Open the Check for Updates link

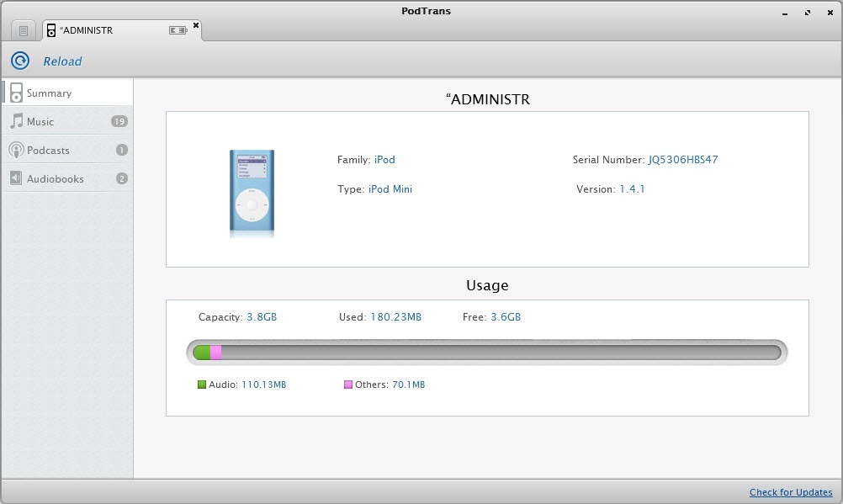tap(791, 492)
